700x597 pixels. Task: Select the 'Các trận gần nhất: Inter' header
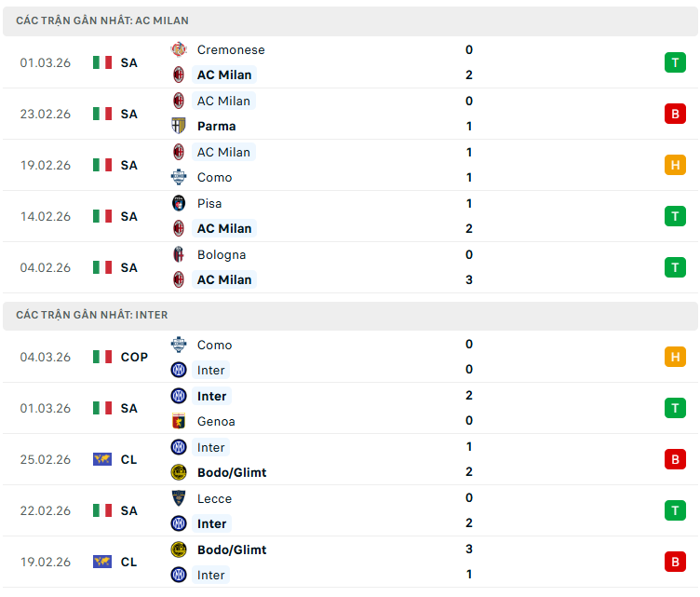[92, 316]
